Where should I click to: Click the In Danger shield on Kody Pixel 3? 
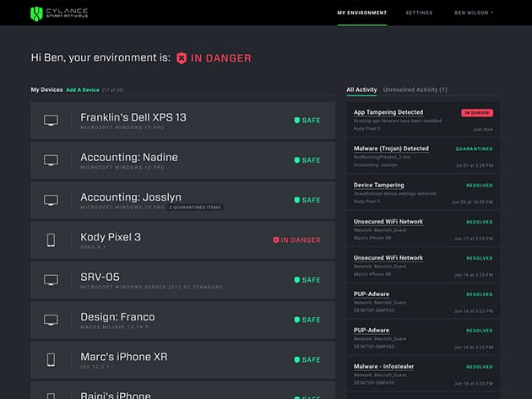[x=275, y=240]
